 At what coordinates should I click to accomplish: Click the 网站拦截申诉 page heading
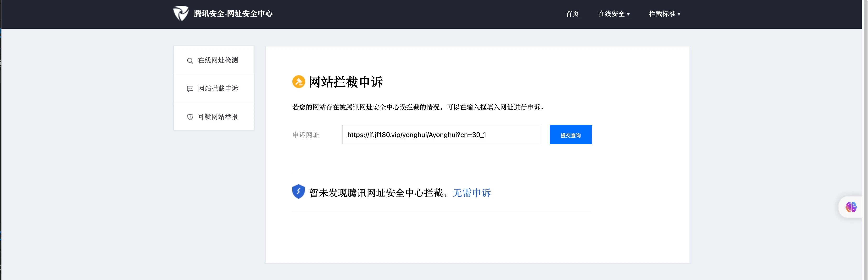pyautogui.click(x=346, y=82)
